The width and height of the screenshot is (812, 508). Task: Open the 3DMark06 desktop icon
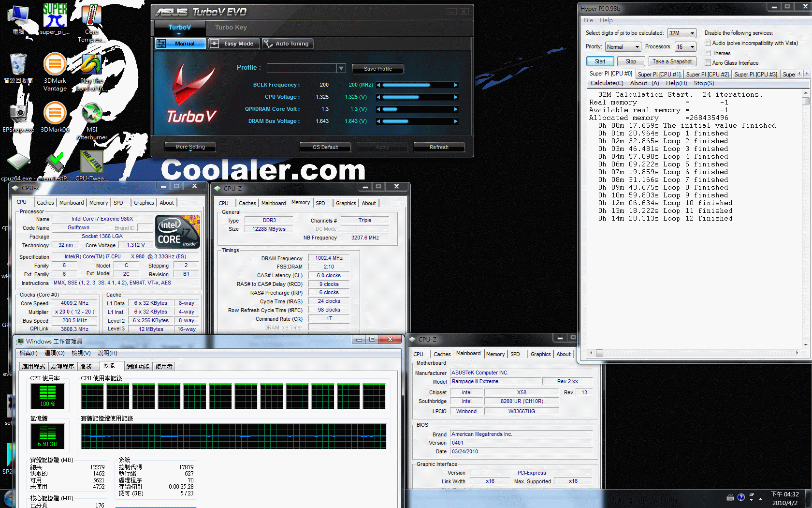click(55, 116)
